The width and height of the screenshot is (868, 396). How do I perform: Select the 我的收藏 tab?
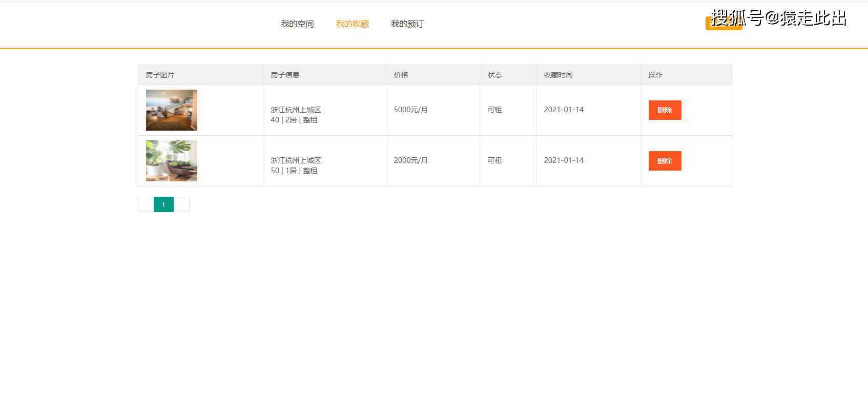click(352, 24)
